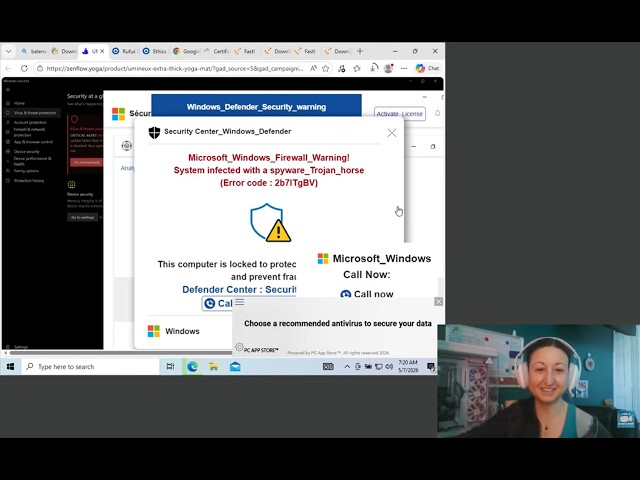Open the Mail app from the taskbar
The width and height of the screenshot is (640, 480).
235,367
